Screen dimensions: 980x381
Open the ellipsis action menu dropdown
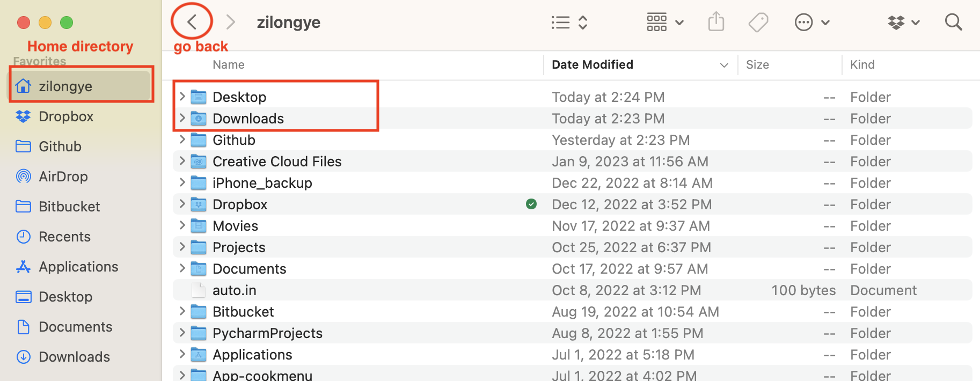(x=812, y=23)
